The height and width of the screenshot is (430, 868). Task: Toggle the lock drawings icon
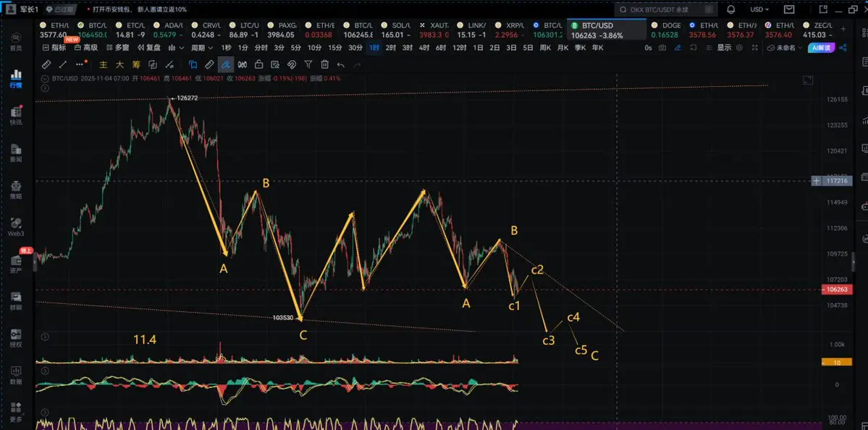[258, 64]
